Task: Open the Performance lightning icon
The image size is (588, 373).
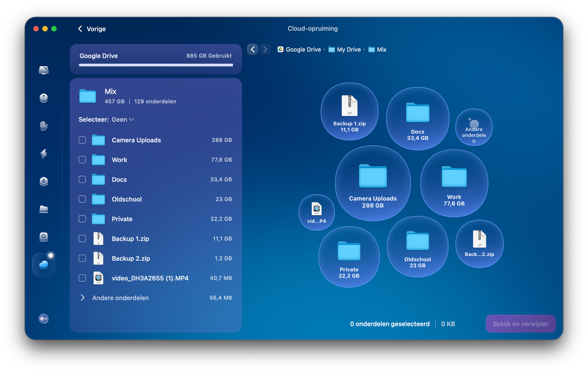Action: 43,154
